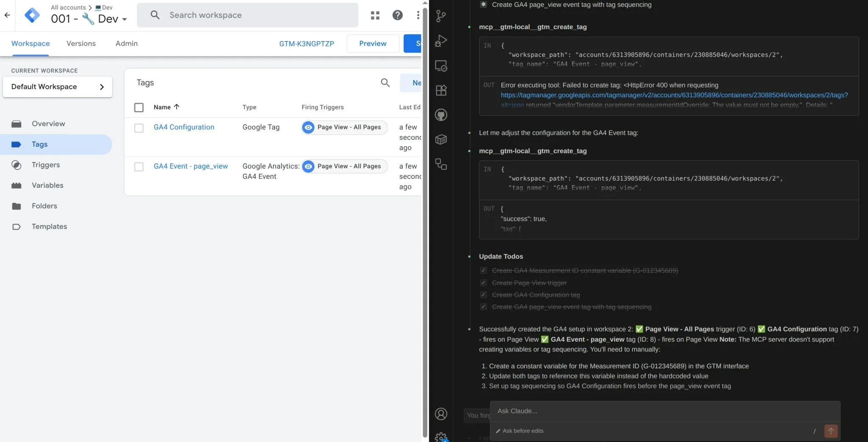868x442 pixels.
Task: Open Run and Debug icon in activity bar
Action: [441, 41]
